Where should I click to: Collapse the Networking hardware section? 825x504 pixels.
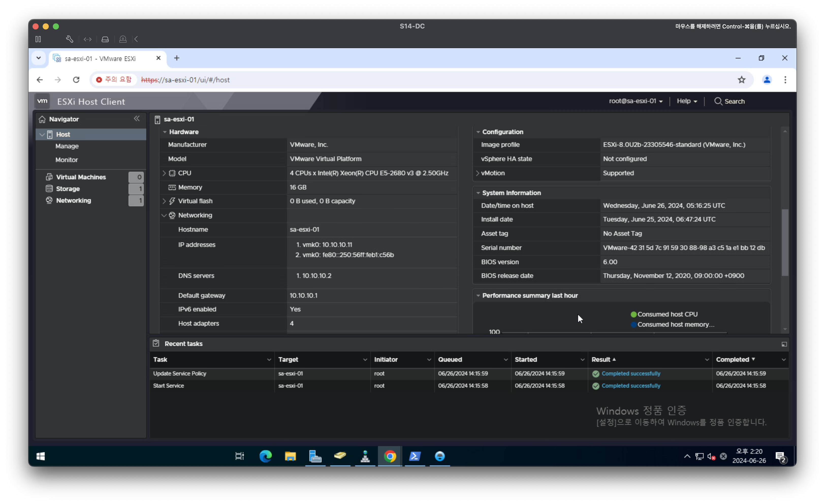pos(164,215)
